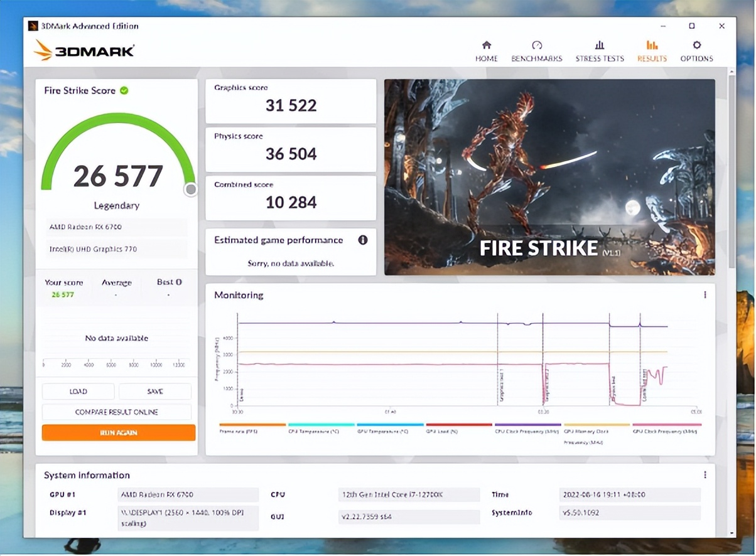This screenshot has width=756, height=556.
Task: Open the Monitoring panel three-dot menu
Action: pos(705,295)
